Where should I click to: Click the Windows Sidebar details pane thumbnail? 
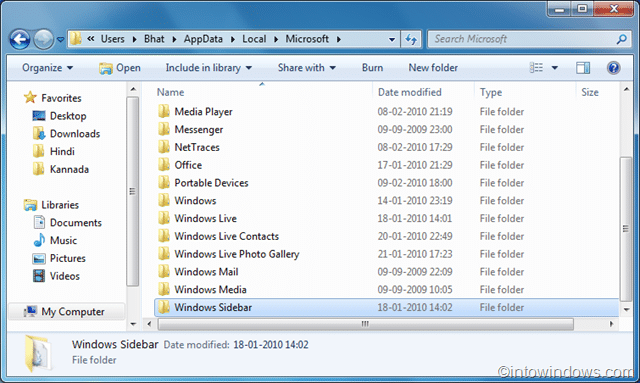[38, 353]
